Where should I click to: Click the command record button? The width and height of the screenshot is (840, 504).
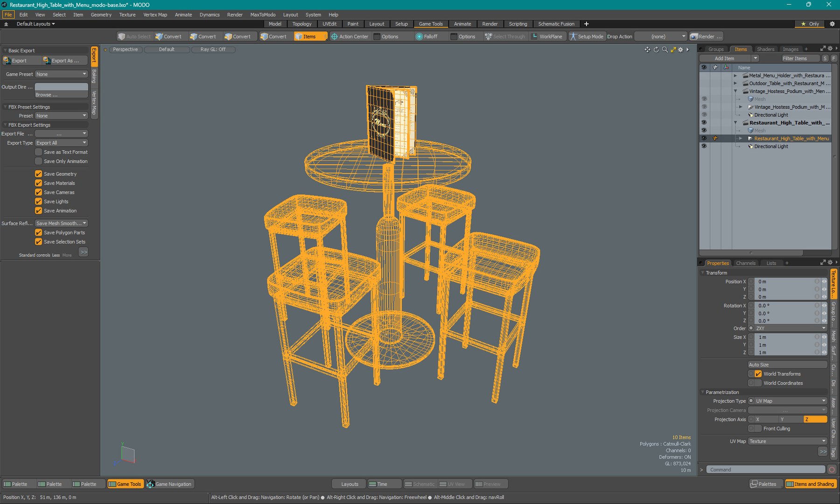click(832, 469)
